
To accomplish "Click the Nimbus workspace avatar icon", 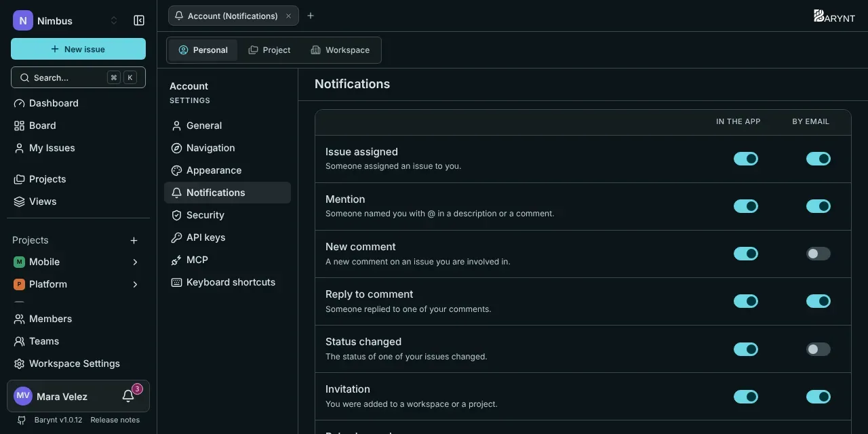I will coord(23,20).
